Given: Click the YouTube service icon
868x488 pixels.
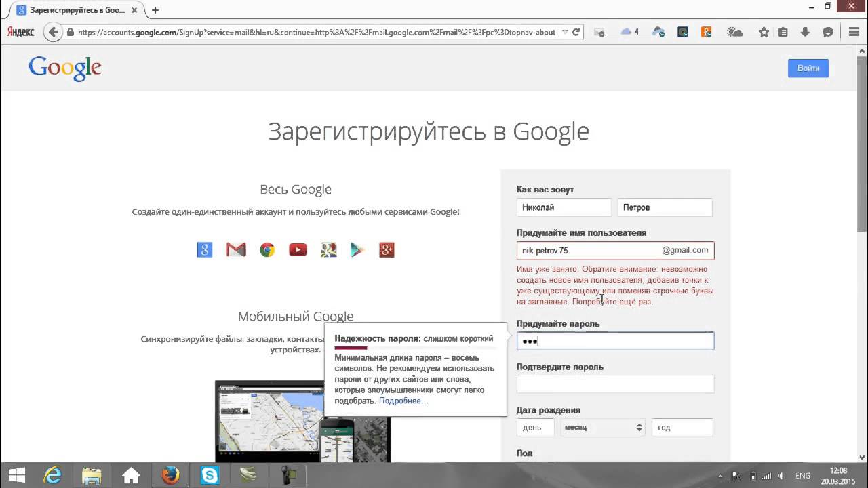Looking at the screenshot, I should tap(298, 250).
